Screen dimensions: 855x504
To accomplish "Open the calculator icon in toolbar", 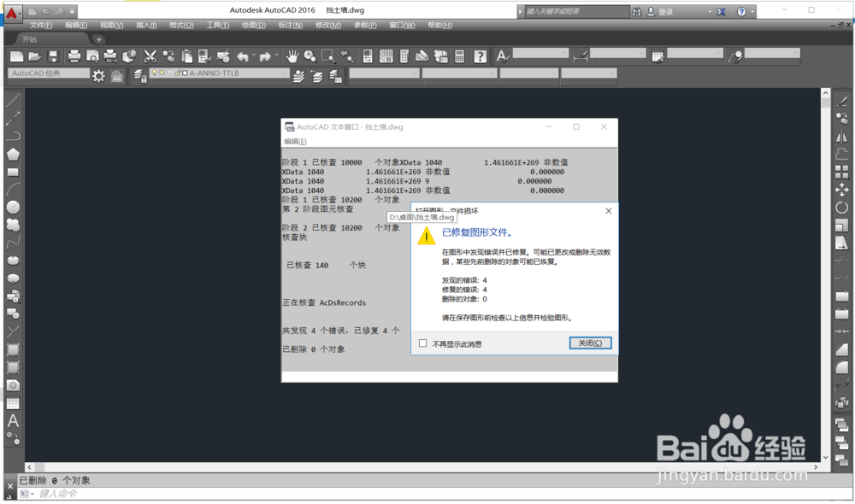I will pyautogui.click(x=460, y=56).
